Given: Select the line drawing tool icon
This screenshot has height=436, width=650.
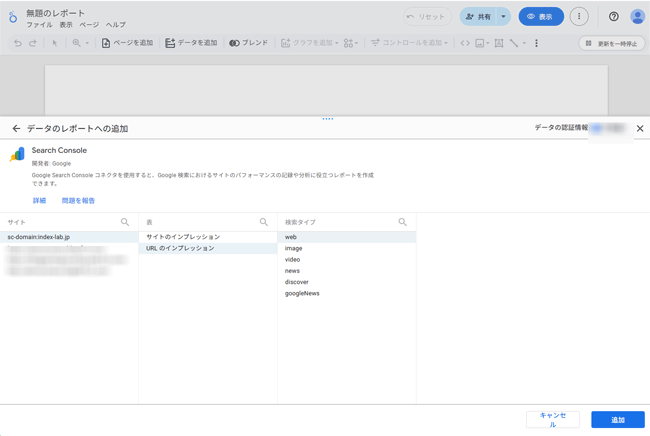Looking at the screenshot, I should (514, 43).
